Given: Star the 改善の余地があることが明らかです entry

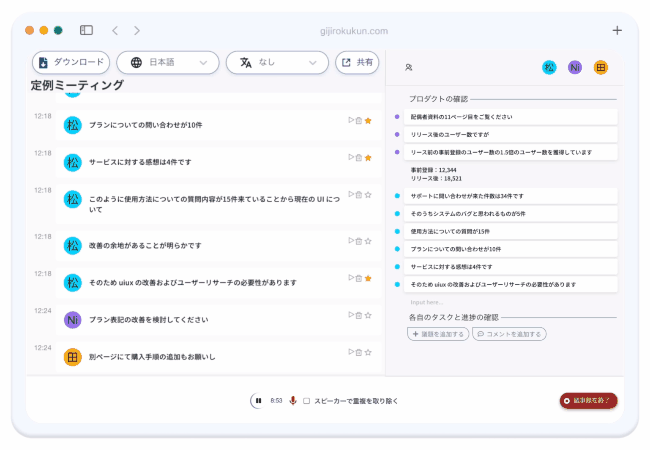Looking at the screenshot, I should (368, 241).
